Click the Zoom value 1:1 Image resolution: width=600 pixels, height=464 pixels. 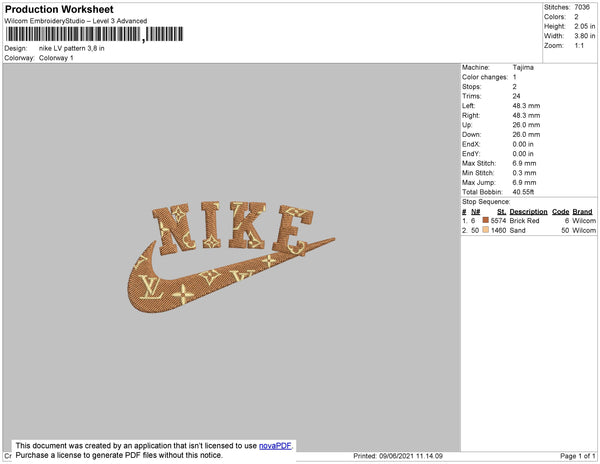pos(579,46)
